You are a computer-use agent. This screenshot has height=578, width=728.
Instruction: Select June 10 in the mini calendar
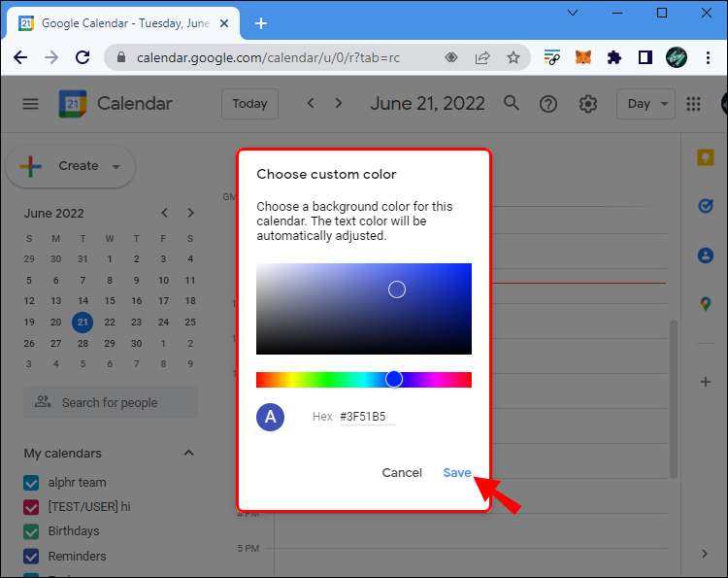[163, 280]
